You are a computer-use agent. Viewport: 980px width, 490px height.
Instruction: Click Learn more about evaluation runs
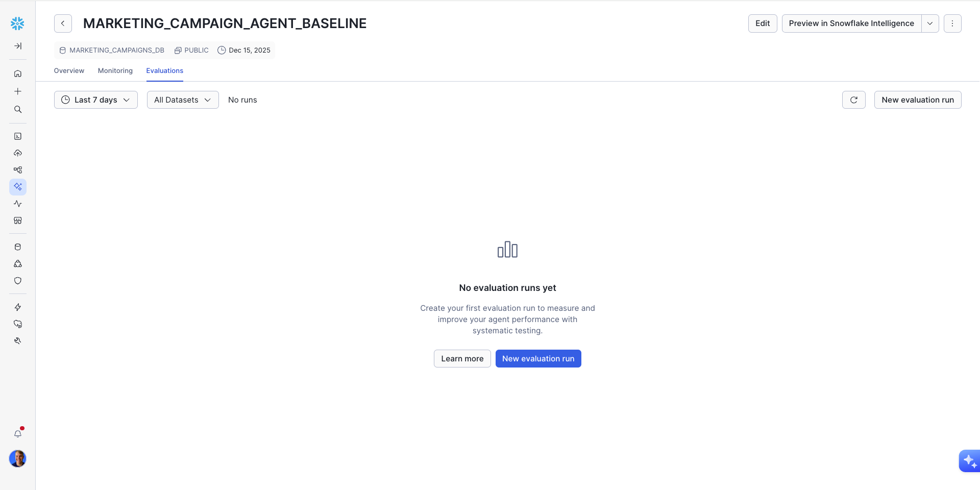click(462, 358)
